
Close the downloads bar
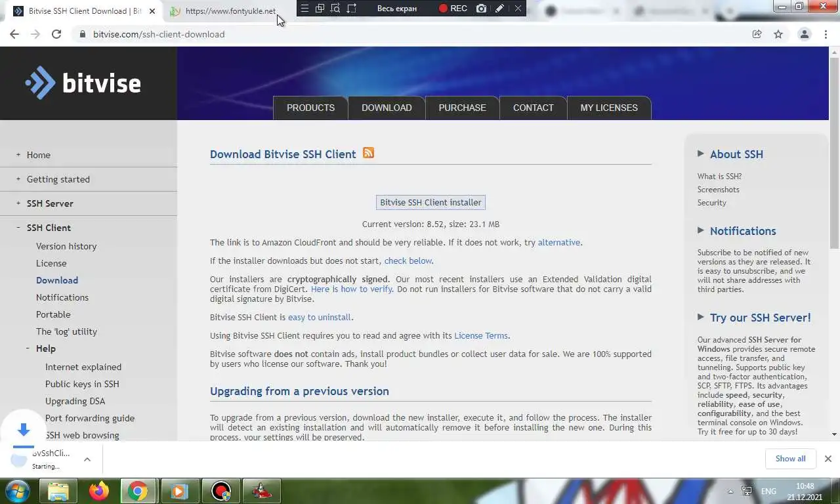point(828,459)
